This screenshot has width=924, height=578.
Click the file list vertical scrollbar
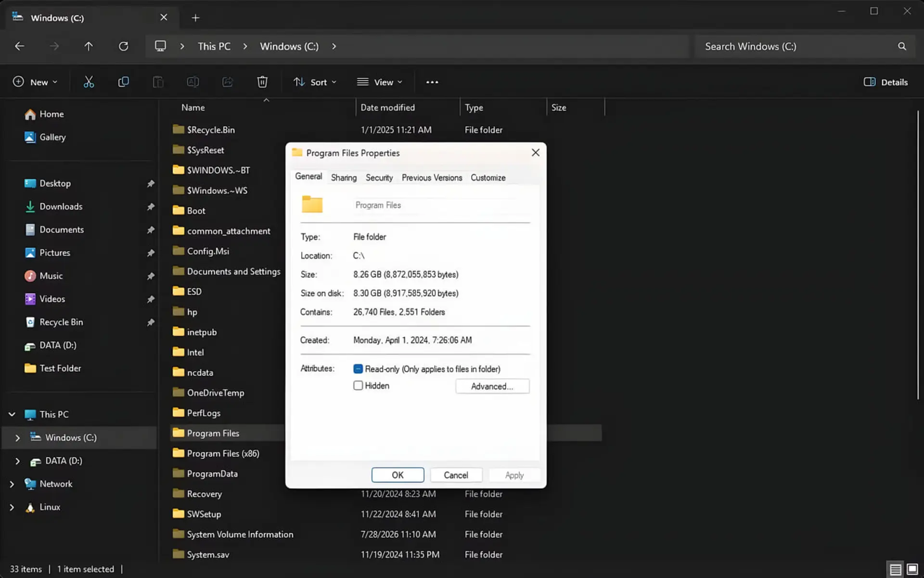[x=918, y=255]
